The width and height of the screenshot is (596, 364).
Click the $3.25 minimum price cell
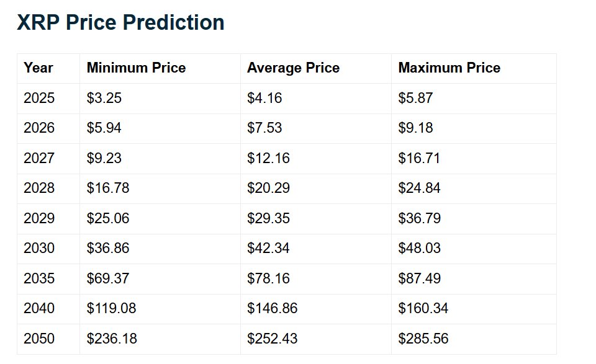click(x=104, y=98)
